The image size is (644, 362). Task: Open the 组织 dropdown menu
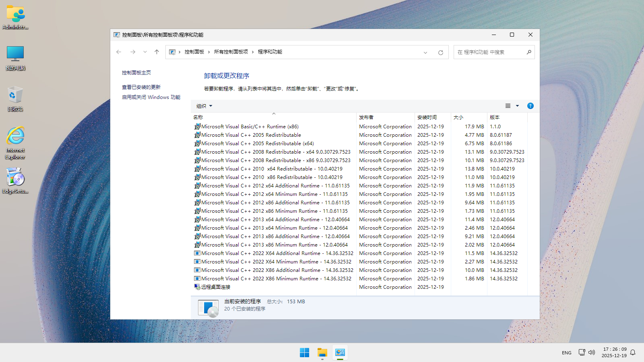coord(204,106)
